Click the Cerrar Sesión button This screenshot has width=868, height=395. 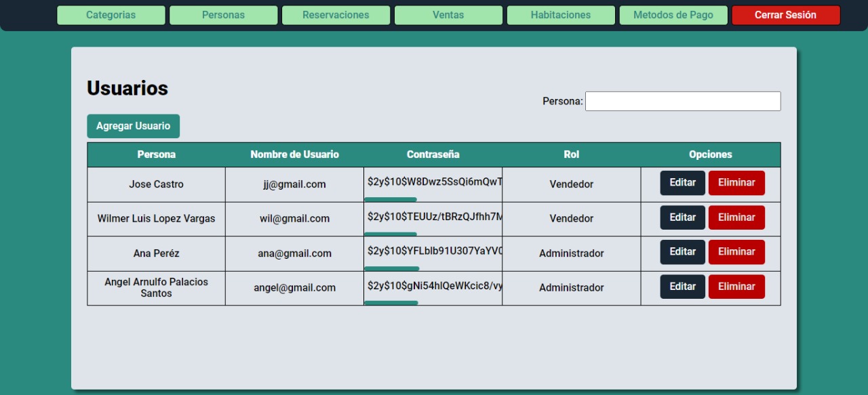point(785,15)
